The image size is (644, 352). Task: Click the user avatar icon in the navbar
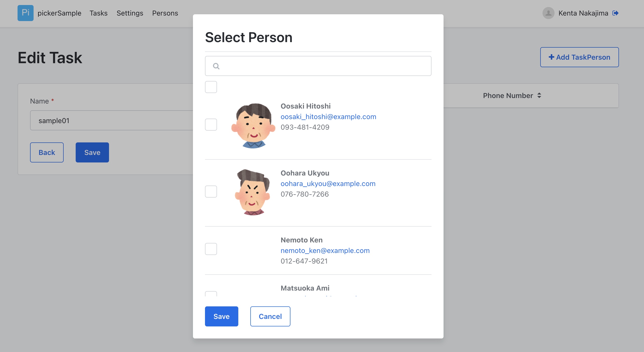548,13
